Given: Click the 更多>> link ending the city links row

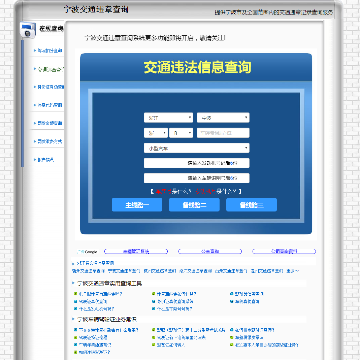Looking at the screenshot, I should [x=293, y=271].
